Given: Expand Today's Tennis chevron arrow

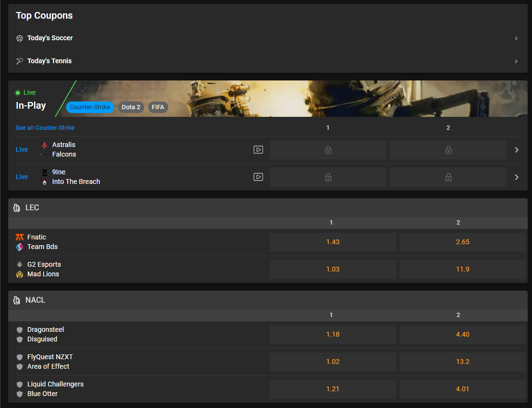Looking at the screenshot, I should (x=516, y=61).
